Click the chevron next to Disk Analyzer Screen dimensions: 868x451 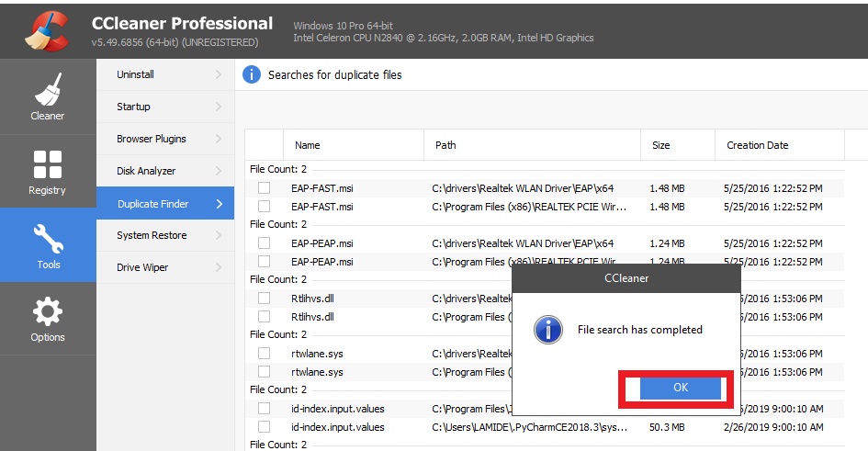click(219, 171)
